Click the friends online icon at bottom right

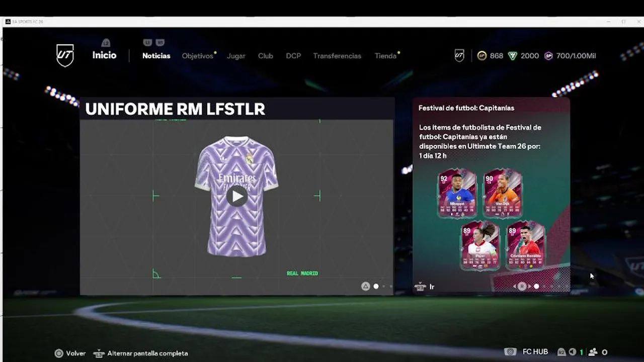tap(593, 352)
